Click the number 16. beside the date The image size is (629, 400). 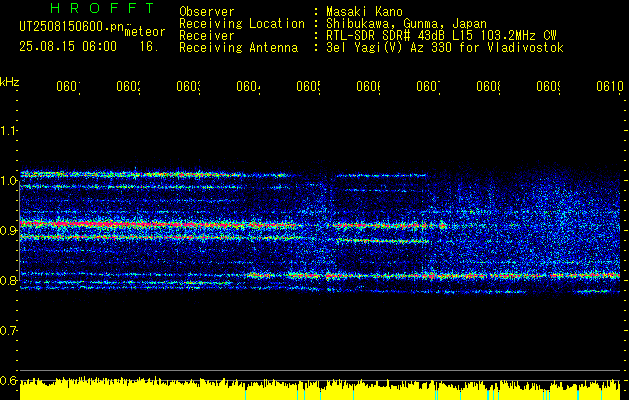pyautogui.click(x=148, y=47)
